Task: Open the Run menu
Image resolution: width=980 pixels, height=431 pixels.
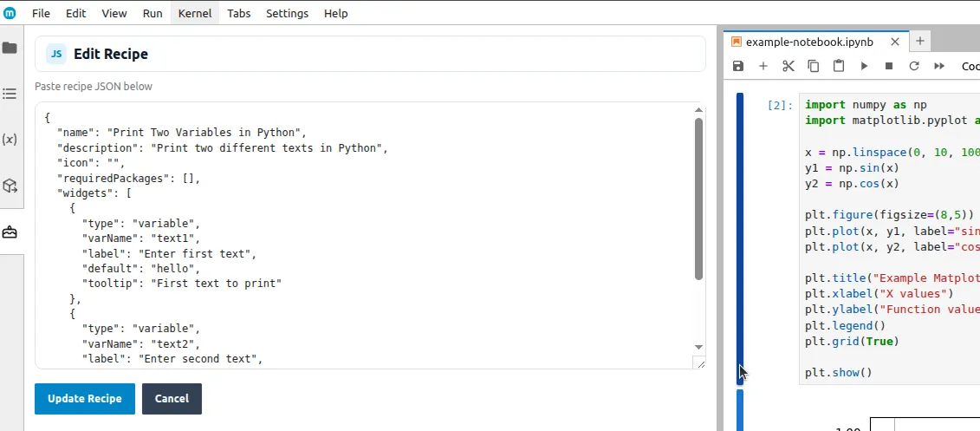Action: coord(153,13)
